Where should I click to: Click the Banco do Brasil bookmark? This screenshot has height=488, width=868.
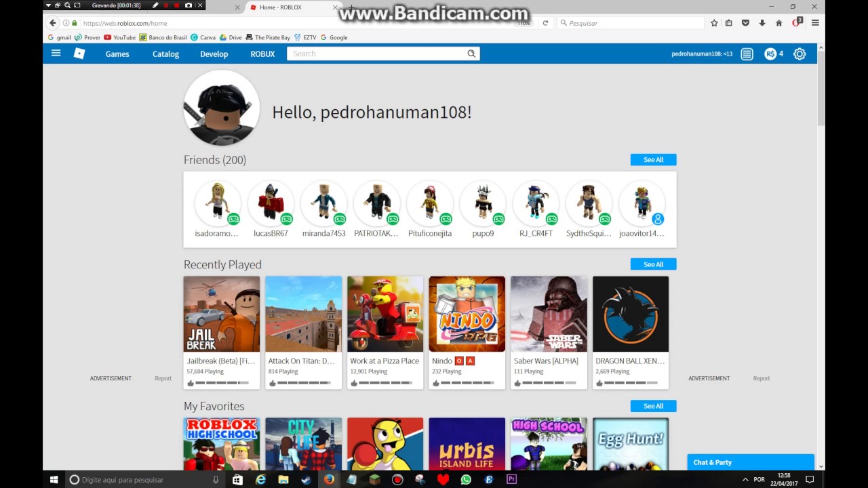(163, 37)
